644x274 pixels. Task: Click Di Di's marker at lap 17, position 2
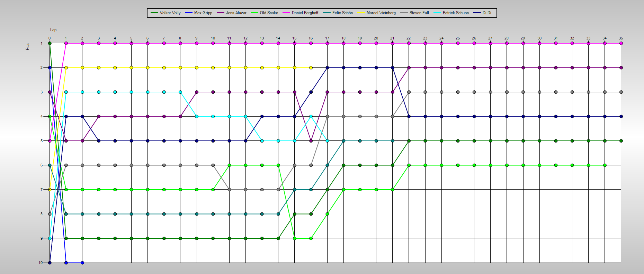pyautogui.click(x=327, y=68)
